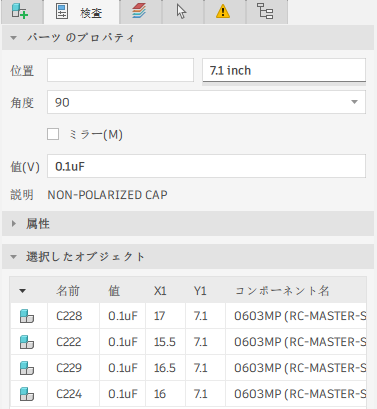
Task: Click the 0.1uF value cell in row C229
Action: (122, 368)
